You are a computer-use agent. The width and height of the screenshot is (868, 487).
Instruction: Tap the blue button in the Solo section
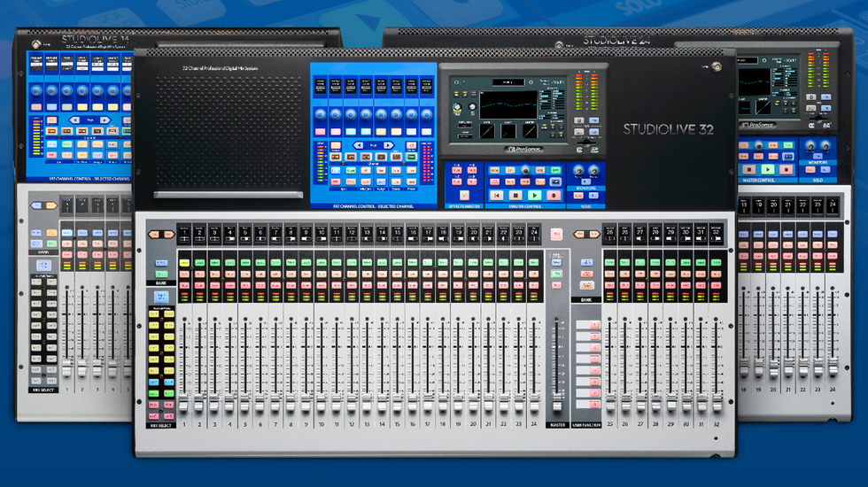pos(593,196)
